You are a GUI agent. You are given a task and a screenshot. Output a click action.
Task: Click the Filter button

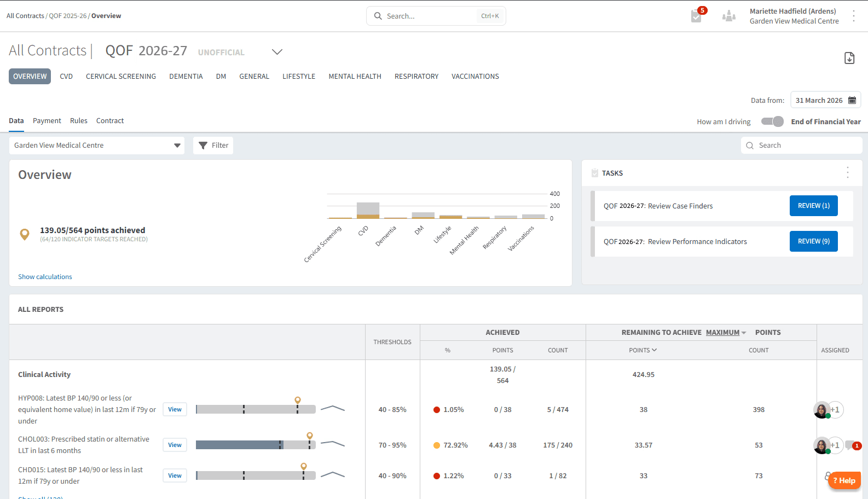213,146
